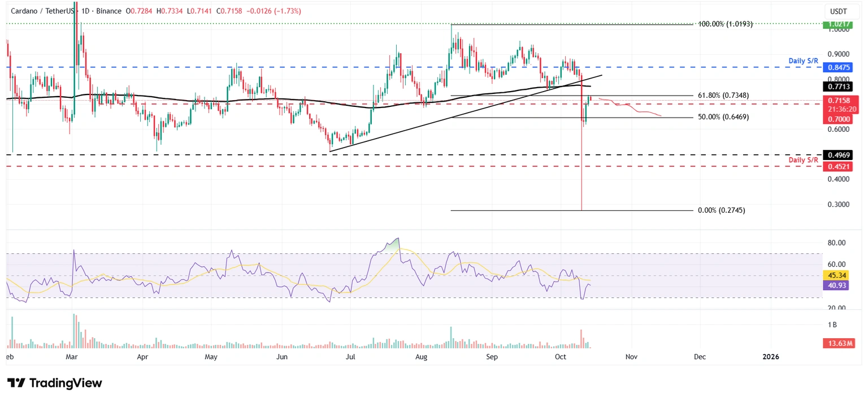Open the USDT currency selector
The width and height of the screenshot is (868, 401).
839,11
